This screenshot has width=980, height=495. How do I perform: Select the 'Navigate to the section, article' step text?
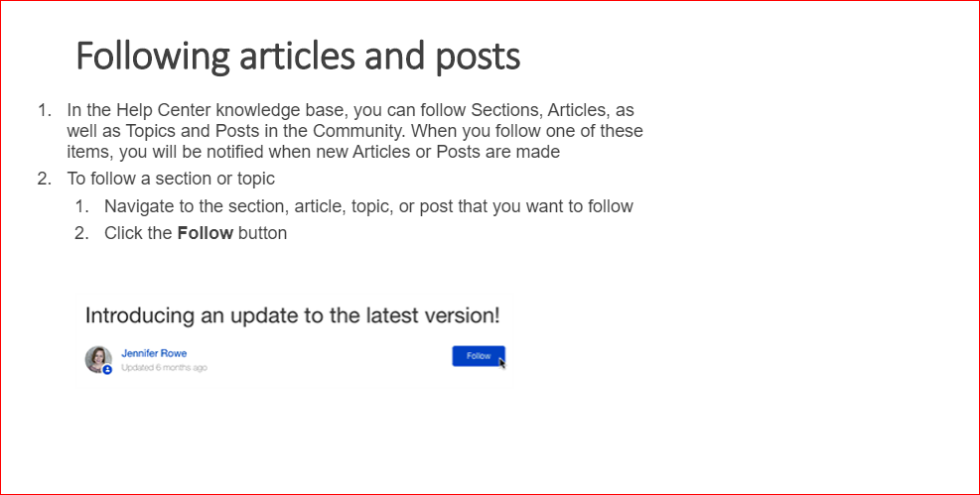click(x=368, y=206)
